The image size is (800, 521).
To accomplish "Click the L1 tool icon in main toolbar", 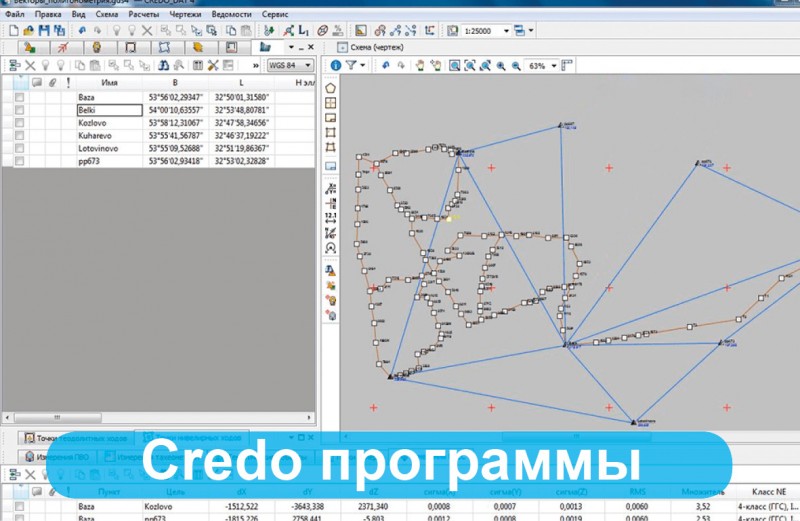I will 304,31.
